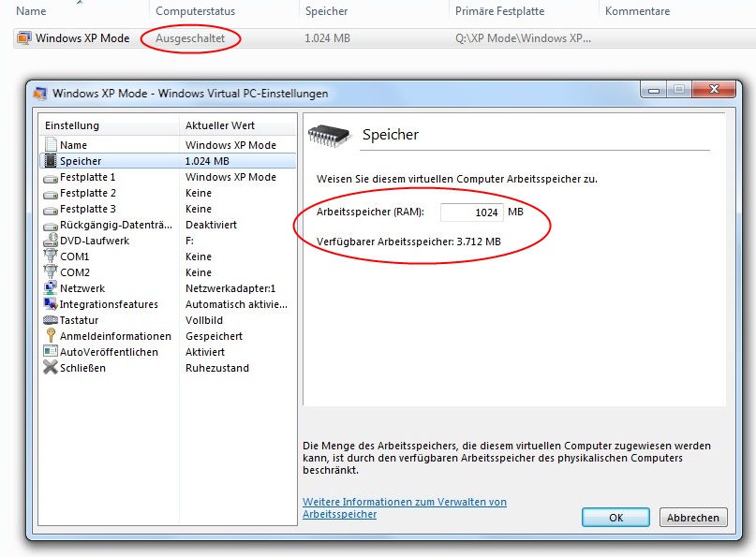Image resolution: width=756 pixels, height=557 pixels.
Task: Select the Speicher setting row
Action: 168,161
